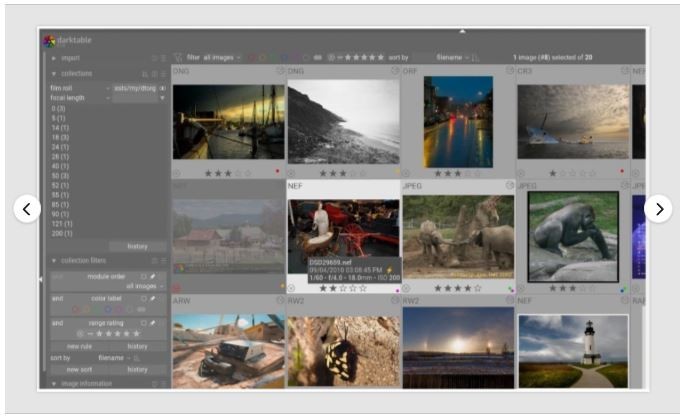Select focal length entry 200 (1)

pyautogui.click(x=62, y=234)
